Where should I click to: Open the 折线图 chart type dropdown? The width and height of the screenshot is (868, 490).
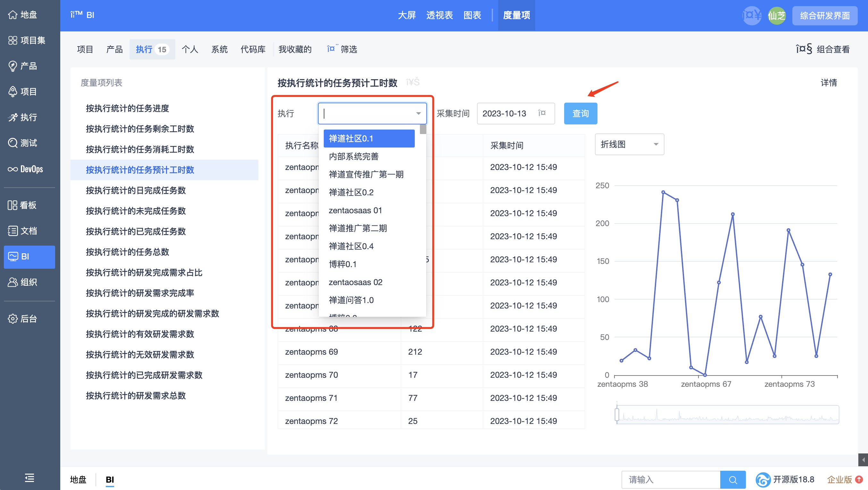point(629,144)
